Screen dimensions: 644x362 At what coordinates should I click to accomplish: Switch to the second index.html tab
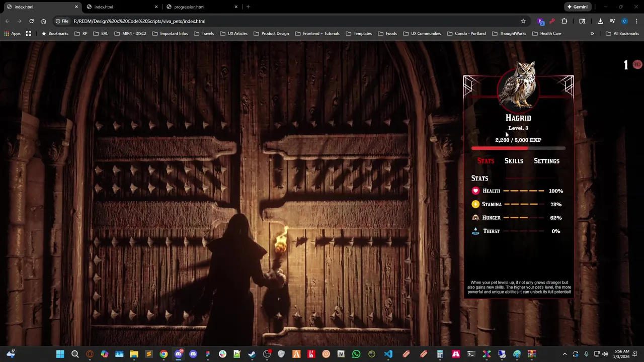click(123, 7)
